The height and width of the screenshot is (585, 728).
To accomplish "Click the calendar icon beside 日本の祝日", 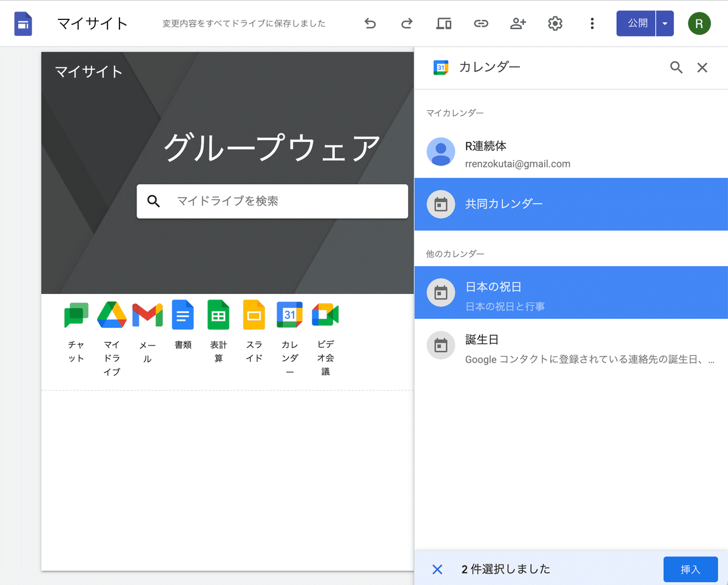I will click(441, 293).
